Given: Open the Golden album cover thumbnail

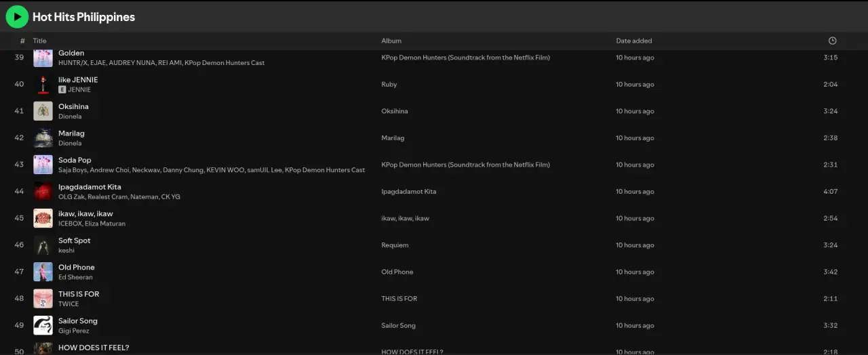Looking at the screenshot, I should [43, 58].
